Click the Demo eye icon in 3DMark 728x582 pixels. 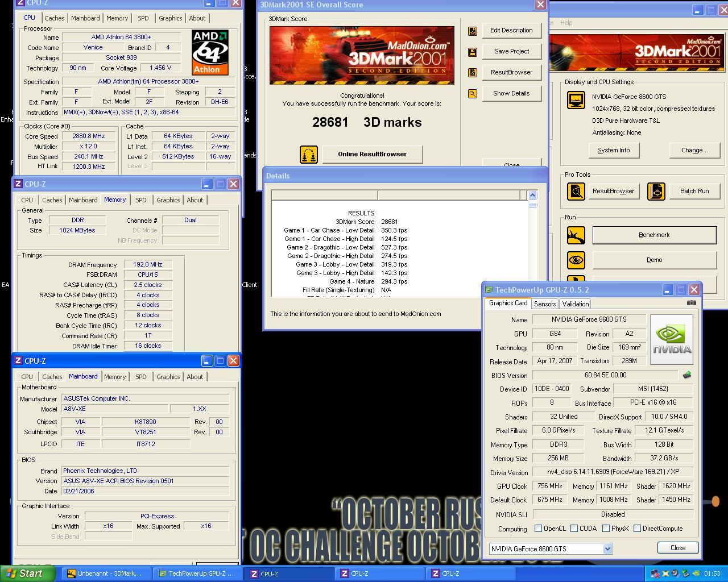click(x=576, y=260)
